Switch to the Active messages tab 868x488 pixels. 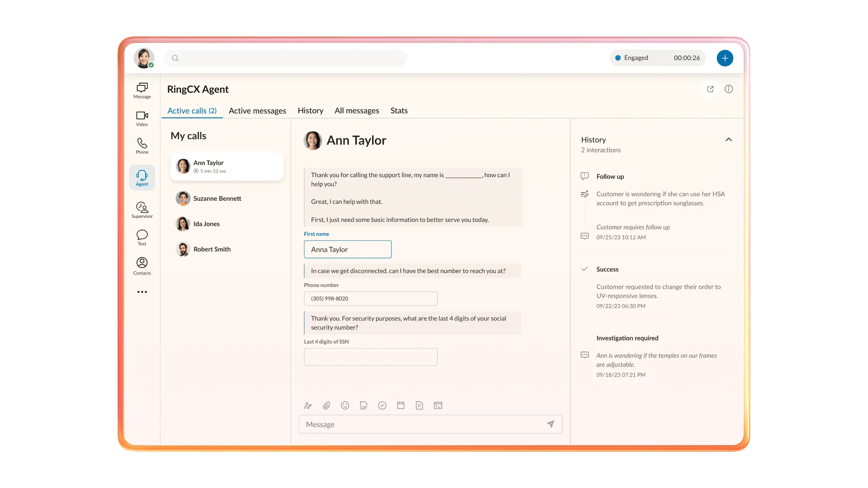(257, 111)
